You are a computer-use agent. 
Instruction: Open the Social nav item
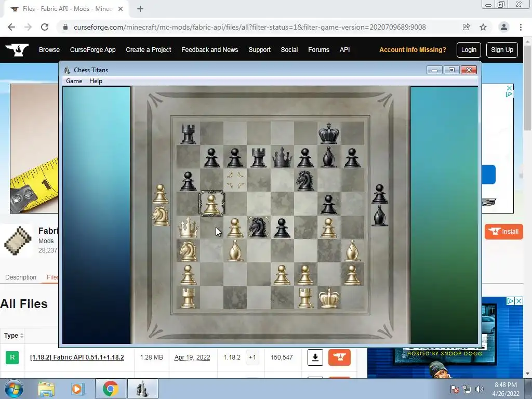289,50
